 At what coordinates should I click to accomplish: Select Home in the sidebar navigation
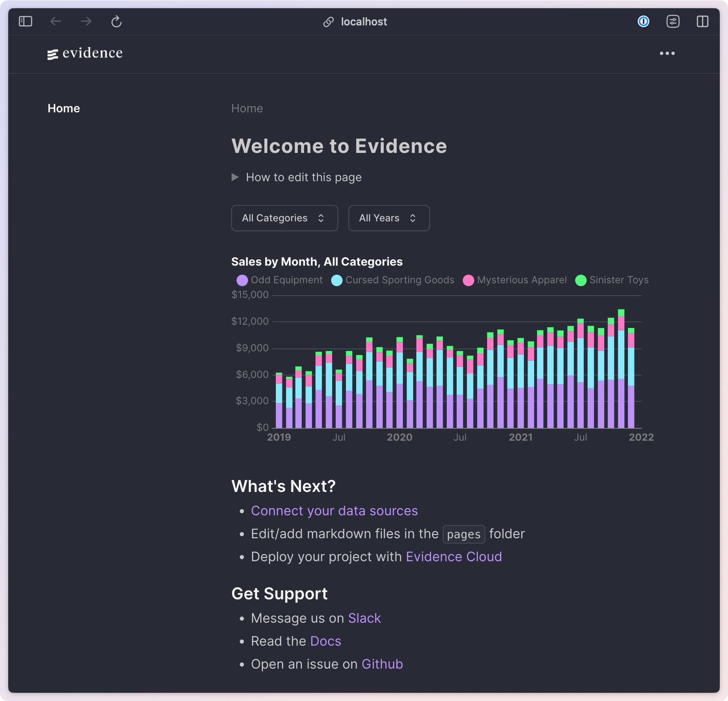click(x=64, y=108)
